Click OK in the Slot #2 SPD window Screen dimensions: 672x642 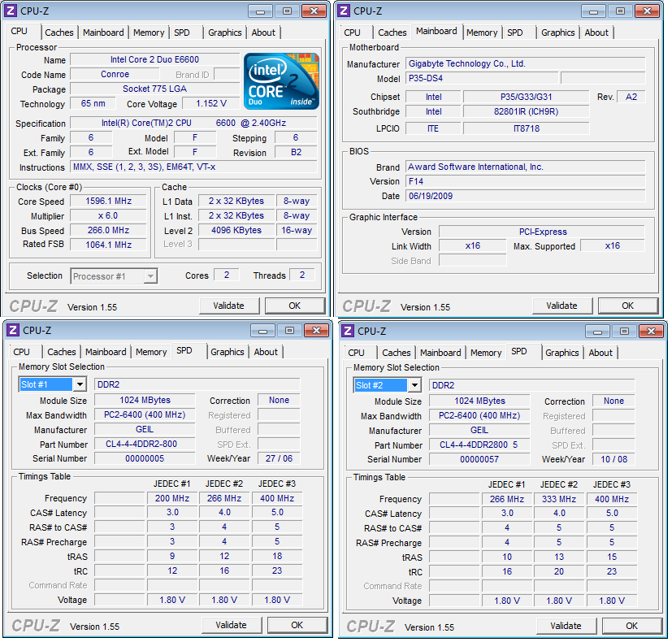631,626
